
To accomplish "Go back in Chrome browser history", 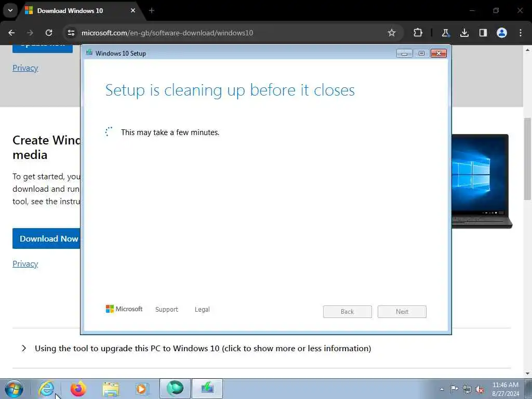I will pos(11,33).
